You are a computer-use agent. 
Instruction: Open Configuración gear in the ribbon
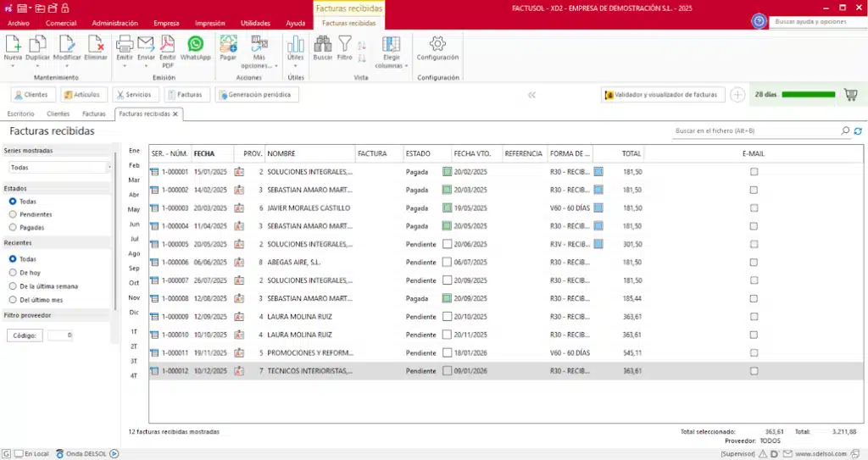[437, 44]
